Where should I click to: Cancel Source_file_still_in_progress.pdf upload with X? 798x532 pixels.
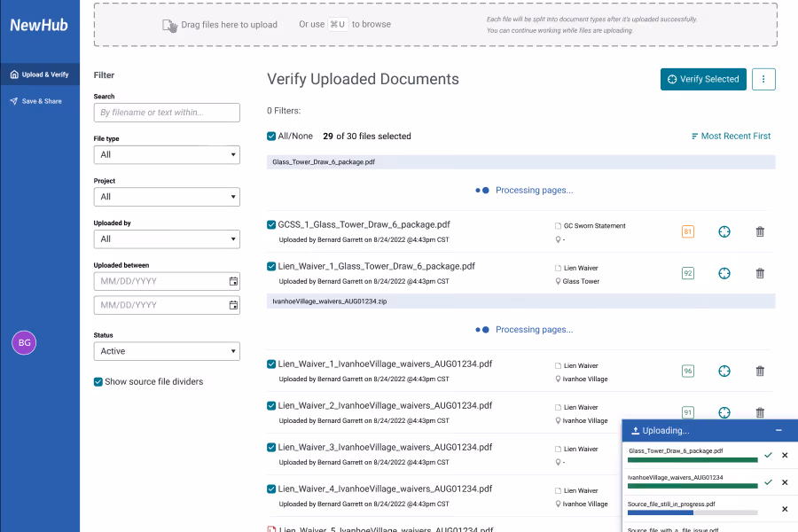(785, 509)
